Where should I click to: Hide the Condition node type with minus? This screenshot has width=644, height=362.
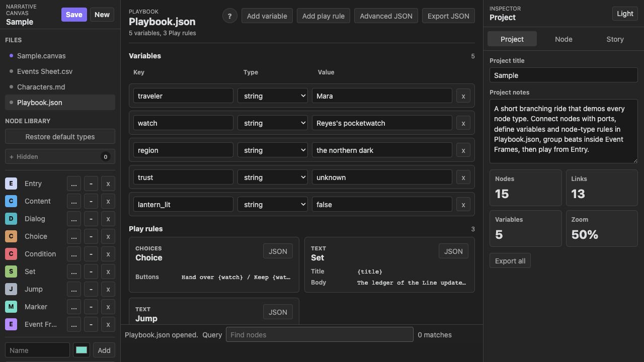(91, 254)
